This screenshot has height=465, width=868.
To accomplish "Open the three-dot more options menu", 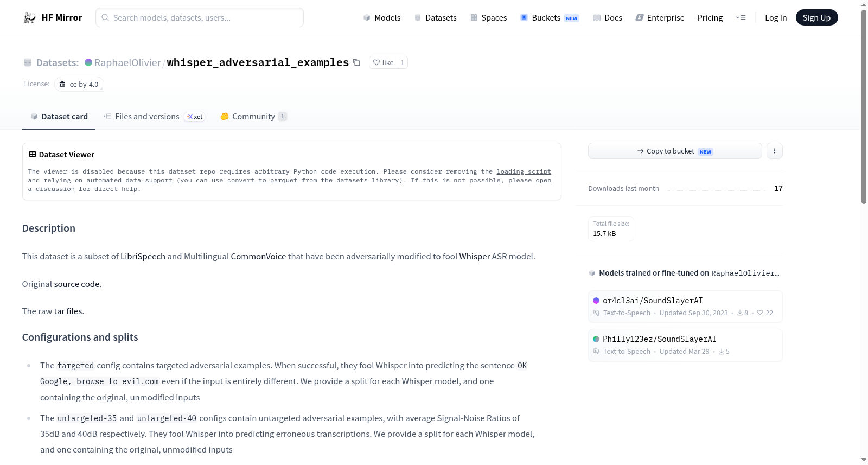I will (x=775, y=151).
